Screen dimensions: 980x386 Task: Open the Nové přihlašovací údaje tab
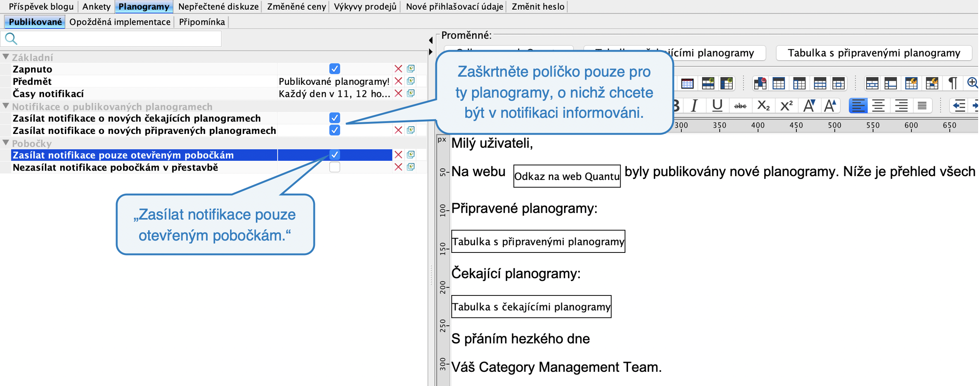pyautogui.click(x=455, y=6)
